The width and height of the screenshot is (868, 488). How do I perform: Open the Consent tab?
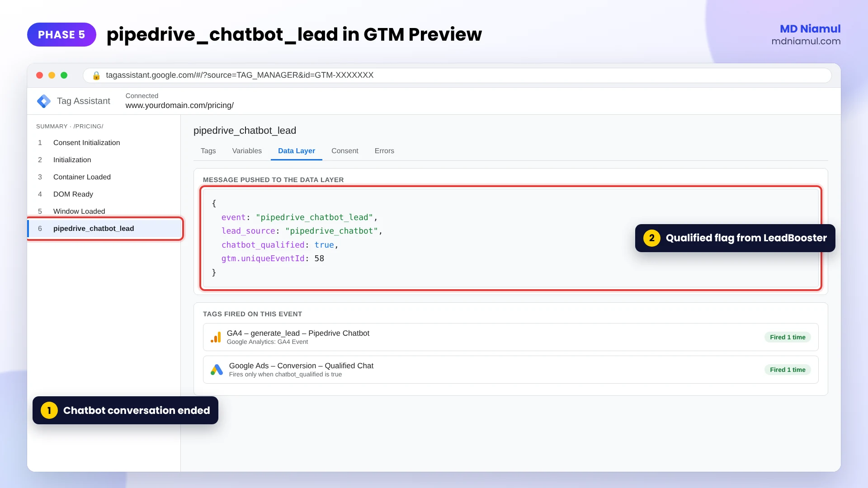(344, 151)
